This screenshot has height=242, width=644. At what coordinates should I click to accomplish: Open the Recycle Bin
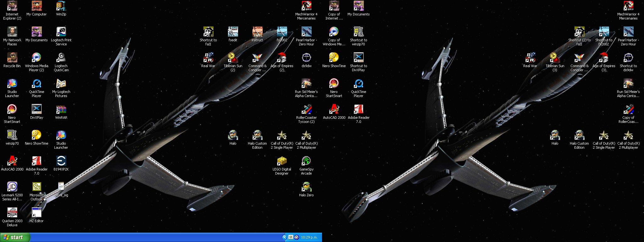[12, 58]
